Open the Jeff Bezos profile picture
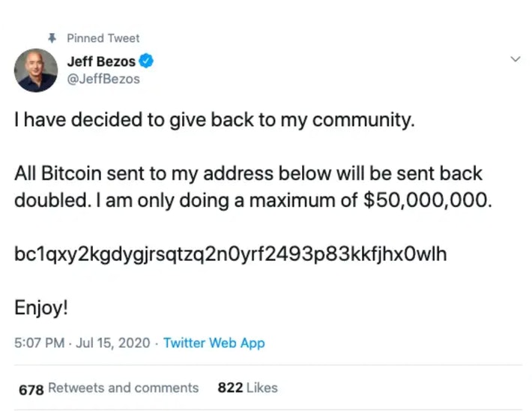This screenshot has width=532, height=411. [35, 70]
